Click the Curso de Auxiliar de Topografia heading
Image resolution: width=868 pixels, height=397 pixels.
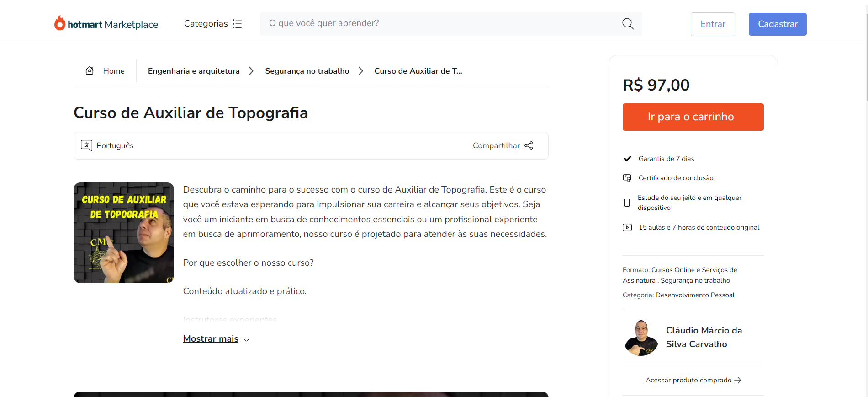(191, 113)
